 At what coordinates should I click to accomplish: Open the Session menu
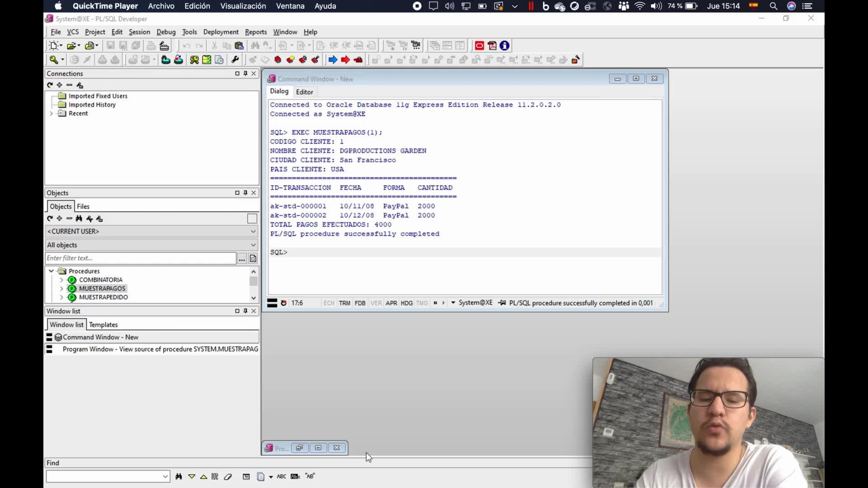click(139, 32)
